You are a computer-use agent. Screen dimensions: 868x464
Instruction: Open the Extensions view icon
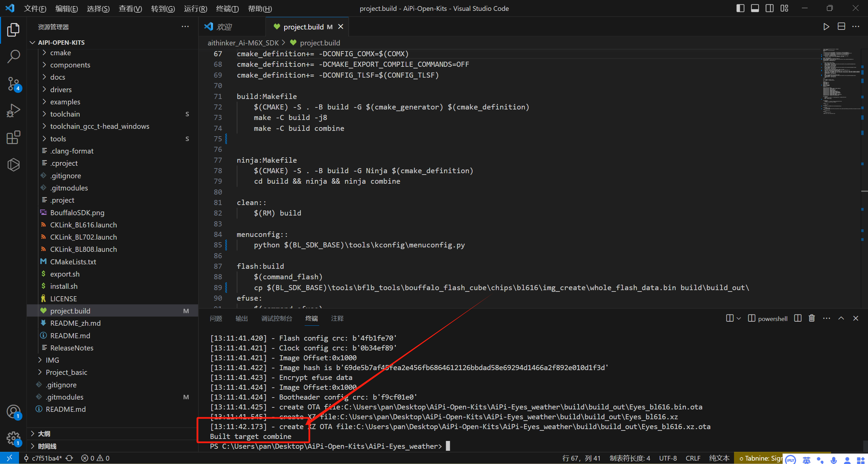tap(13, 138)
